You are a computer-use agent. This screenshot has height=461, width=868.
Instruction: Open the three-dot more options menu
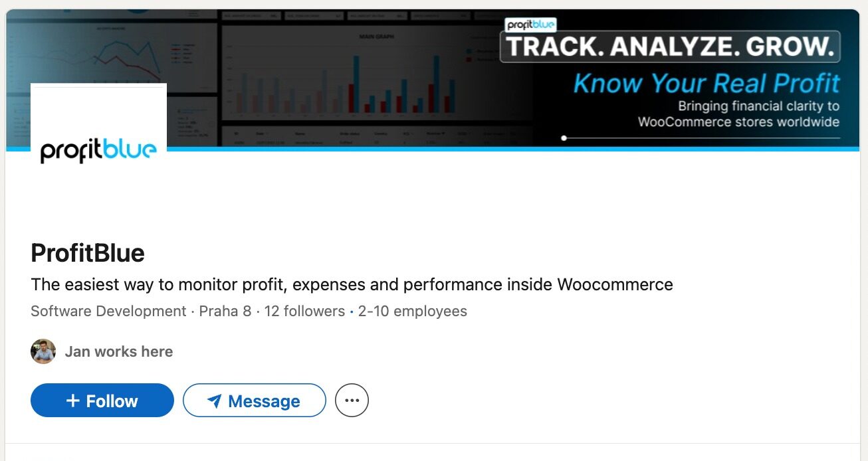pos(352,401)
